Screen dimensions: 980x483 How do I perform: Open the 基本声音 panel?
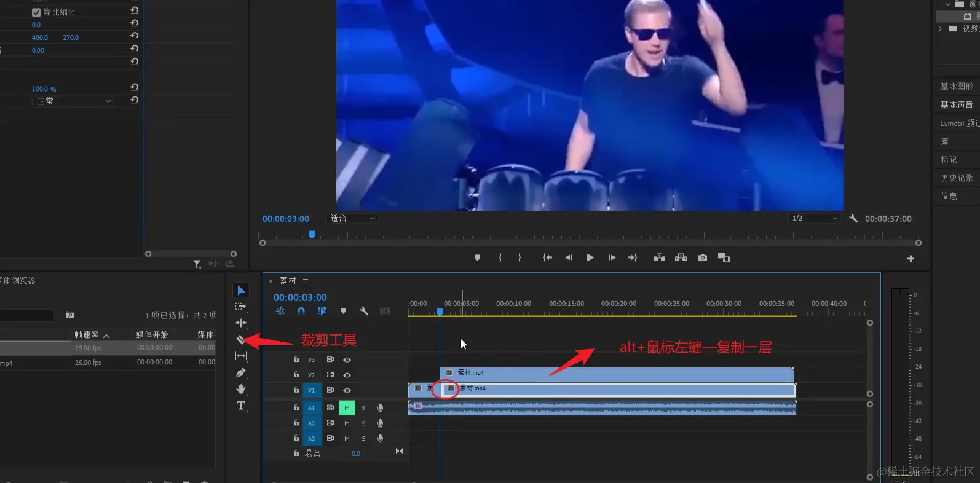(957, 105)
